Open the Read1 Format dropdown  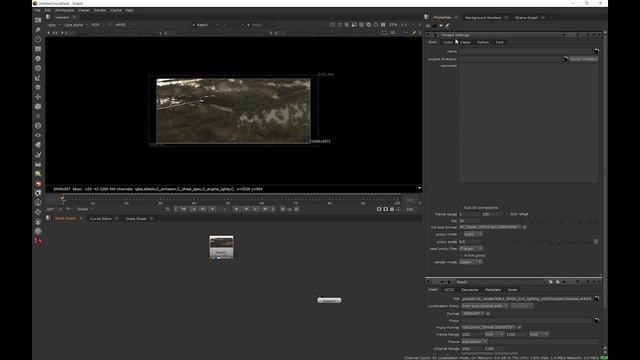pos(473,313)
